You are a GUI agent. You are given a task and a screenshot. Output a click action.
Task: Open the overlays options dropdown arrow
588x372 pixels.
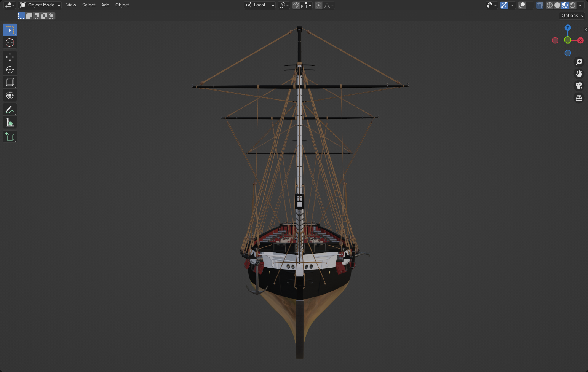pyautogui.click(x=530, y=5)
